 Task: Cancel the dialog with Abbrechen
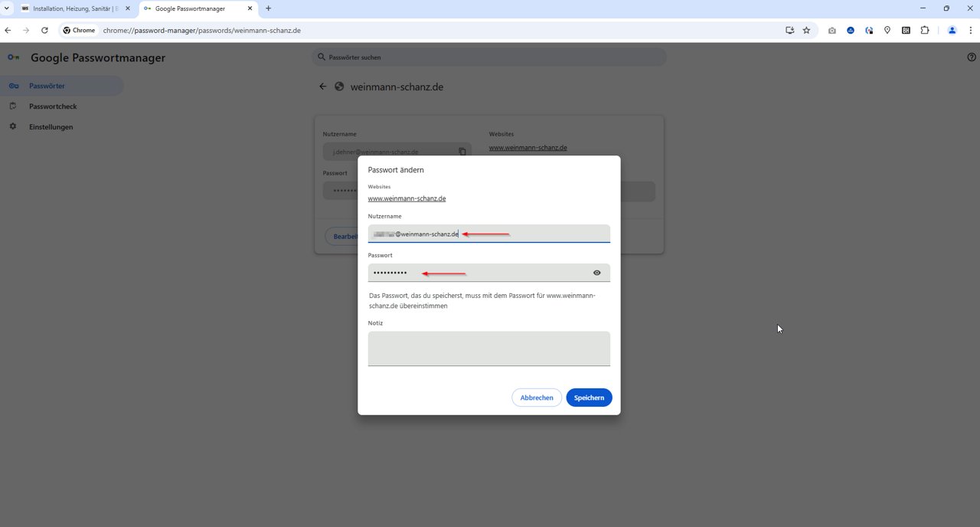coord(536,398)
